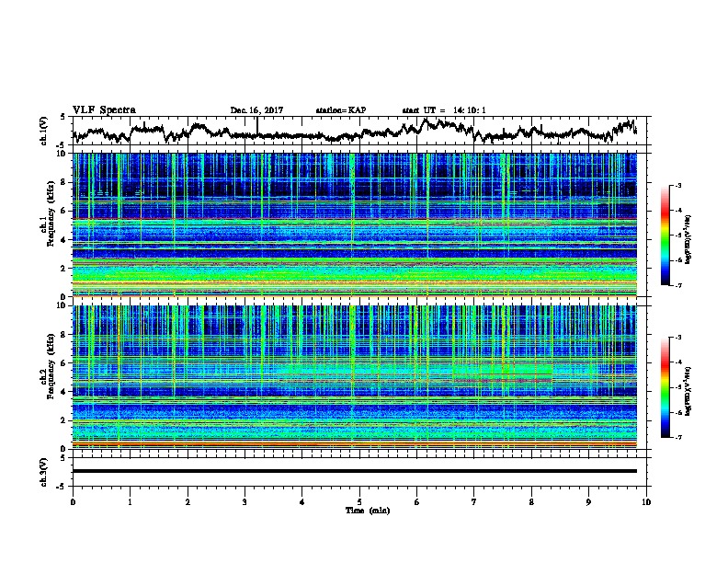Click the "-7" label on ch.2 color scale

[678, 437]
